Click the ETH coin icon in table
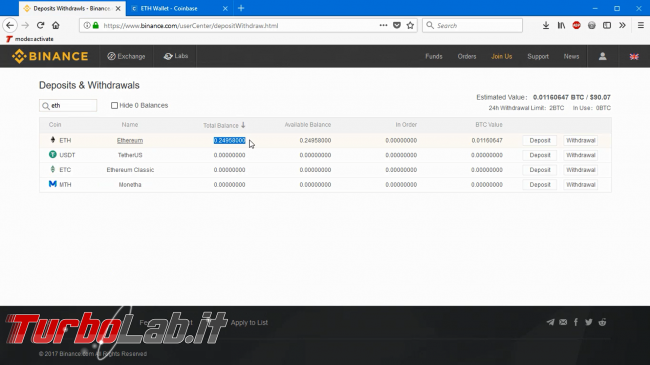Viewport: 650px width, 365px height. tap(53, 140)
